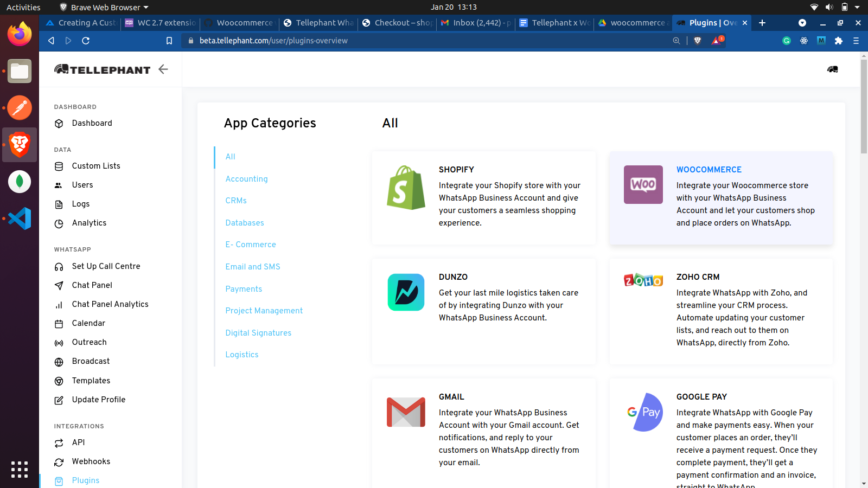The height and width of the screenshot is (488, 868).
Task: Click the calendar icon in the sidebar
Action: (59, 324)
